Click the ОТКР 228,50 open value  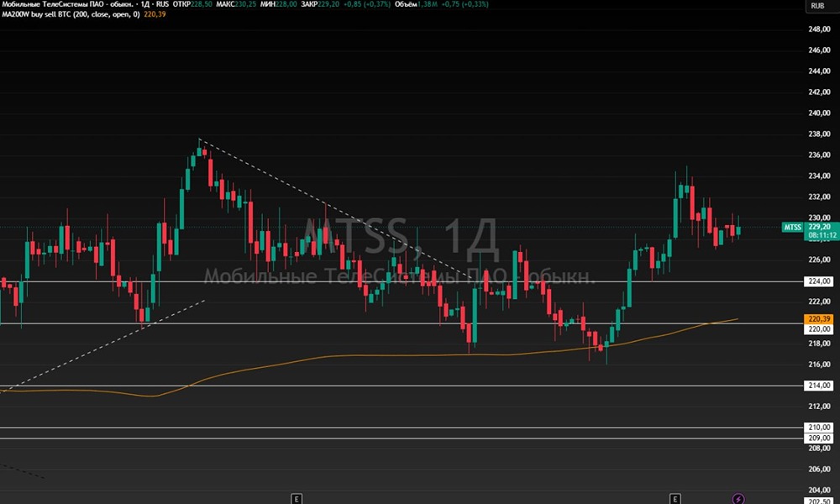click(193, 4)
